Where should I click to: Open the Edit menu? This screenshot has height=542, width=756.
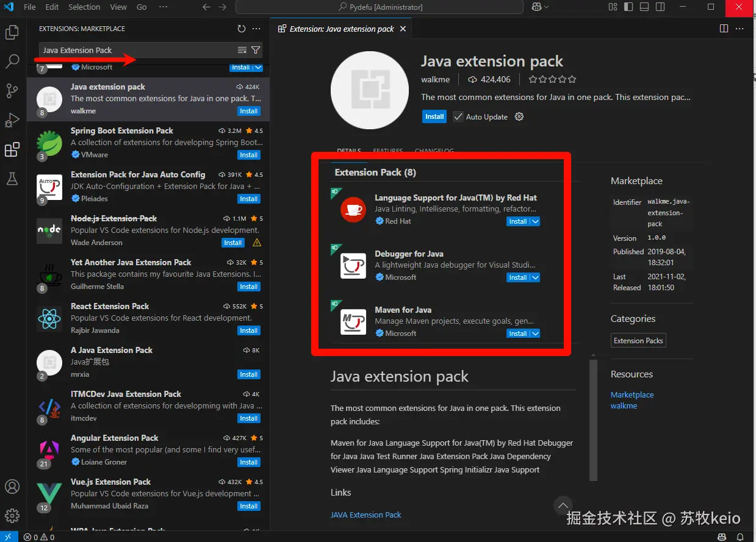pyautogui.click(x=52, y=7)
